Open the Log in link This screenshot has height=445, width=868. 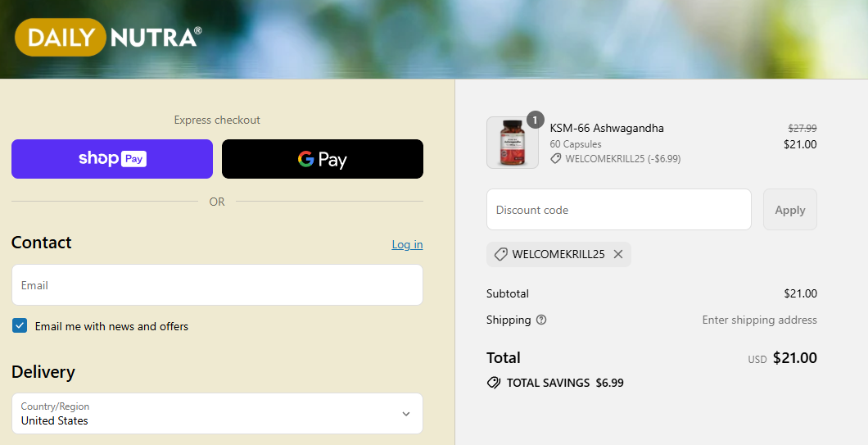[407, 244]
